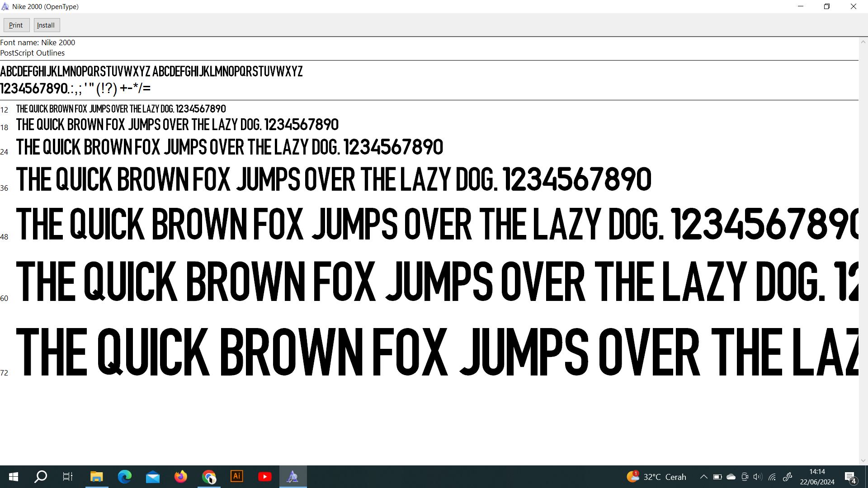Click the Print button
This screenshot has width=868, height=488.
click(16, 25)
